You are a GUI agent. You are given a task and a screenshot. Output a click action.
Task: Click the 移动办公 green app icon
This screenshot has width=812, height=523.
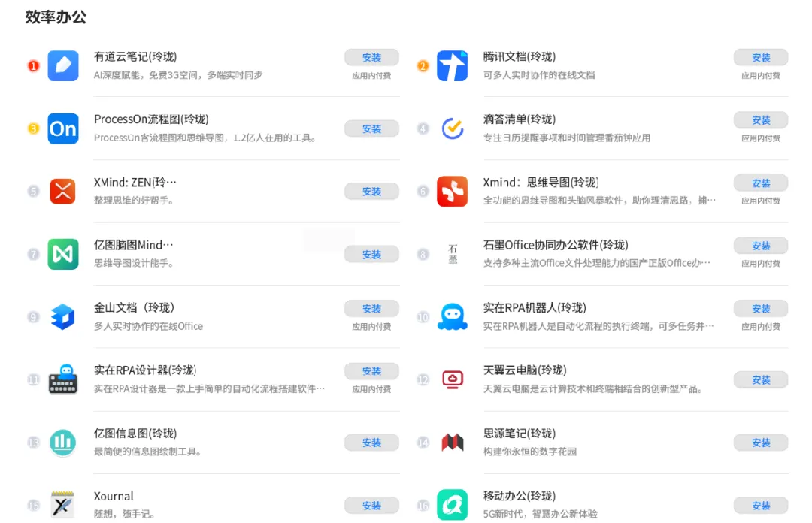point(452,505)
